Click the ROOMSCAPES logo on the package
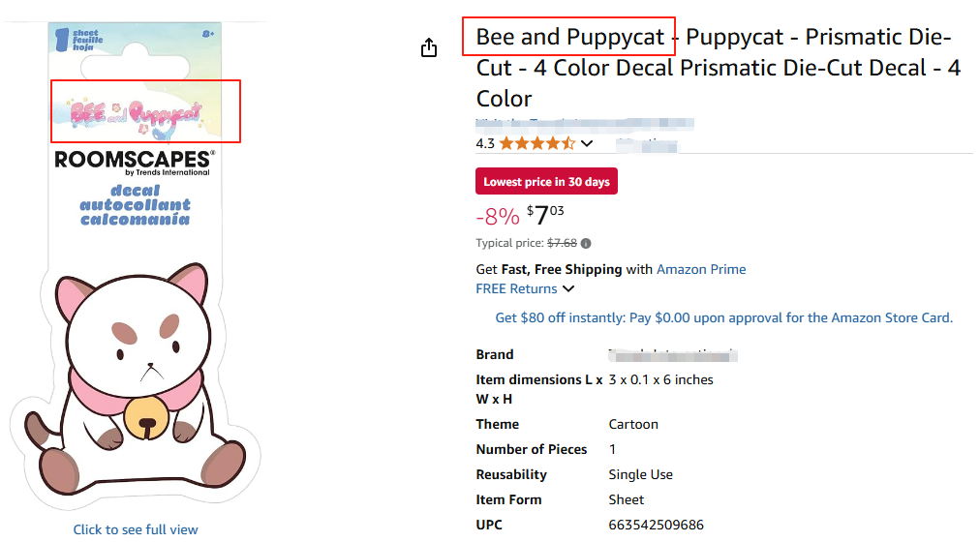This screenshot has height=542, width=980. coord(133,161)
